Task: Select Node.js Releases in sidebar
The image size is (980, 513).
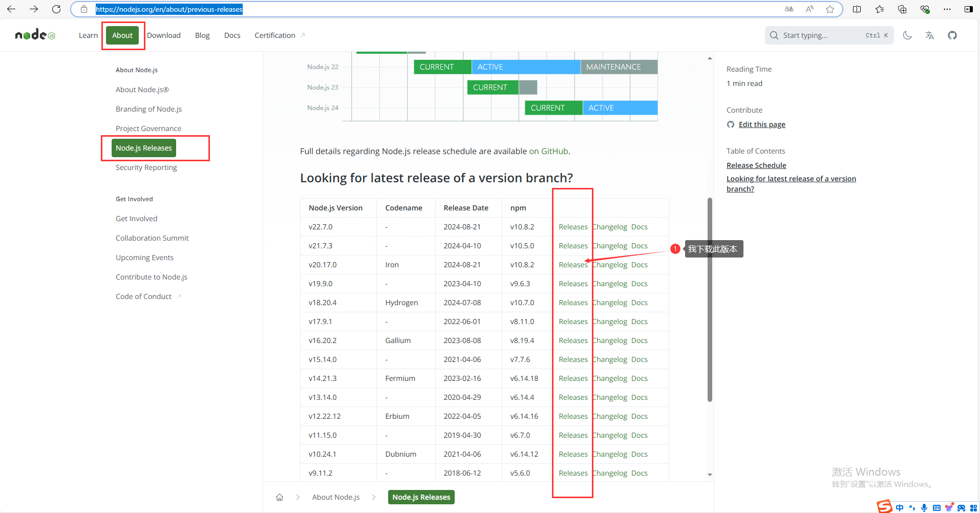Action: tap(144, 148)
